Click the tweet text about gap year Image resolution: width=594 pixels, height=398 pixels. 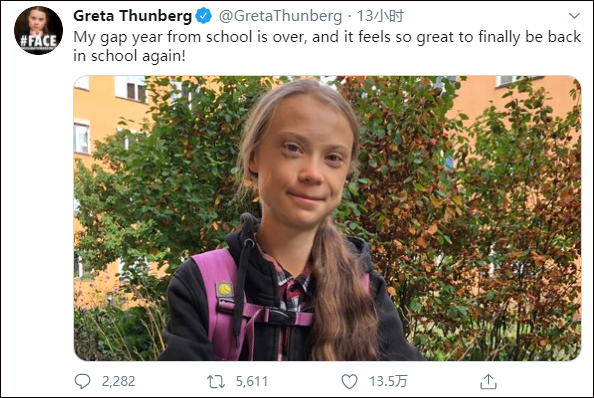(327, 46)
